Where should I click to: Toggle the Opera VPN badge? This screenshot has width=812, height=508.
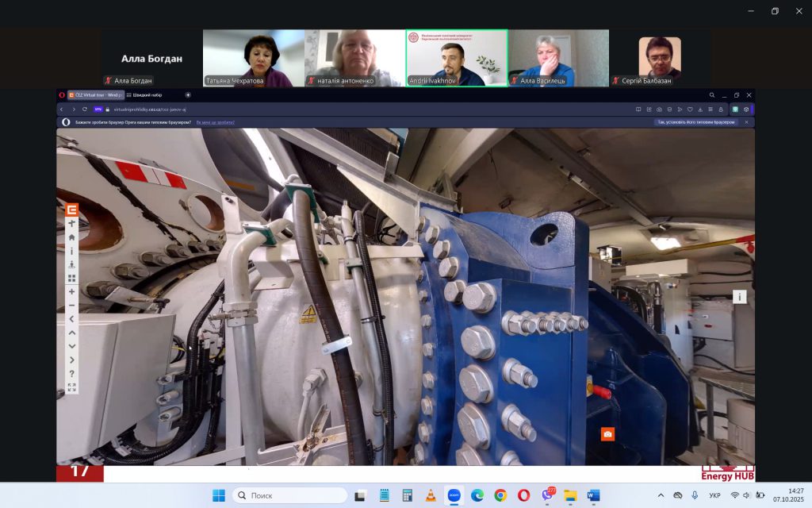point(98,110)
